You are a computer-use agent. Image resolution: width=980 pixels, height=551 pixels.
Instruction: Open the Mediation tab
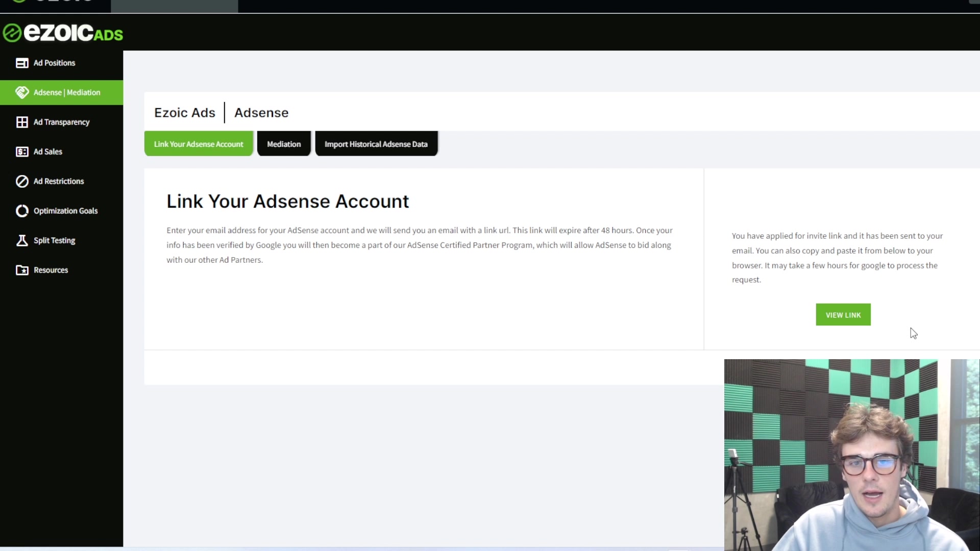coord(284,144)
